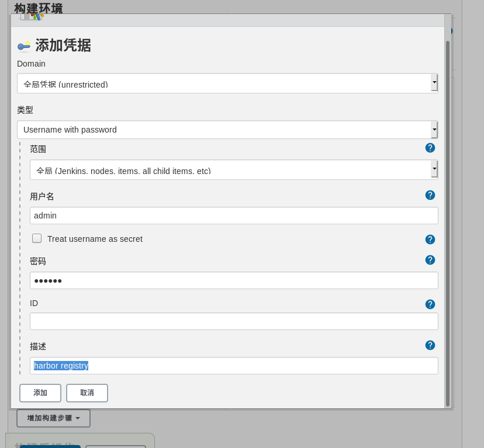Click the 添加 button
This screenshot has width=484, height=448.
point(40,393)
